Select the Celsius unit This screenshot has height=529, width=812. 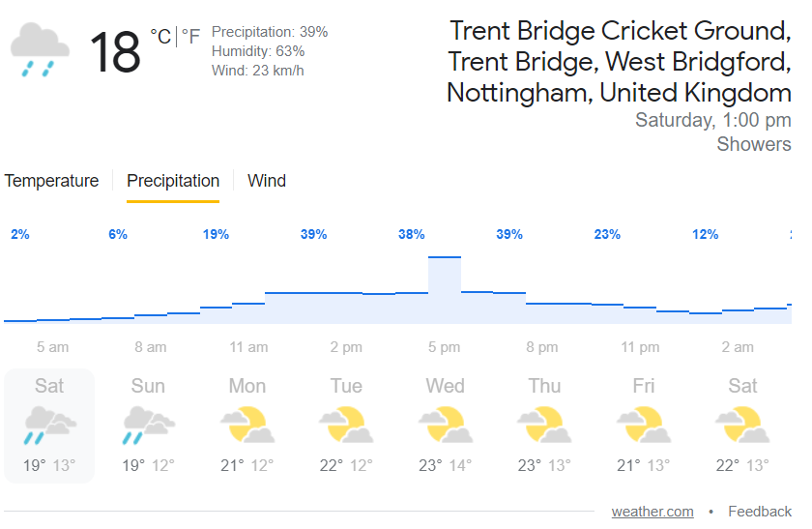coord(160,37)
